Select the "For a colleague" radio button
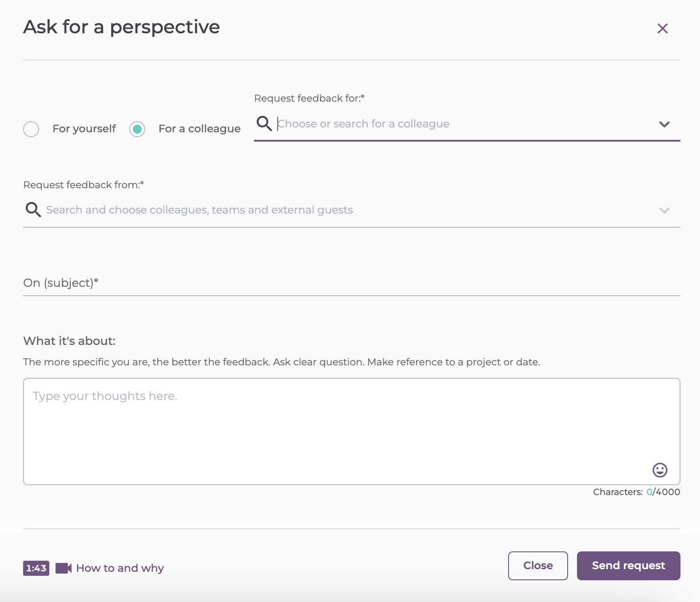Image resolution: width=700 pixels, height=602 pixels. tap(137, 129)
